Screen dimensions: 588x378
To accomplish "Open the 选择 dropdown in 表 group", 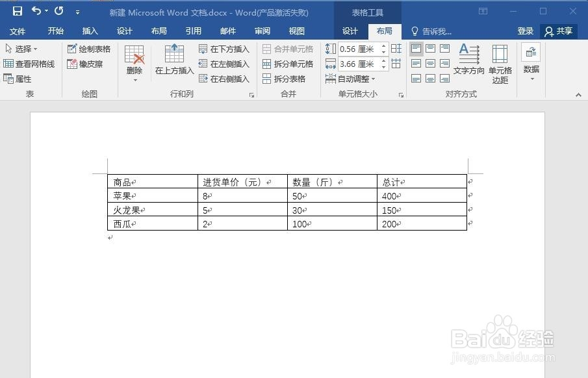I will (21, 49).
